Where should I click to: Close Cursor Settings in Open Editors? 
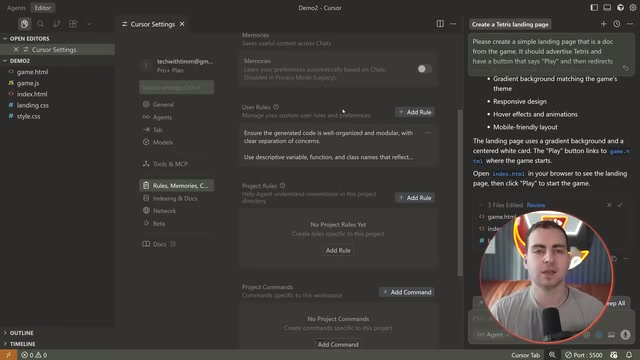(16, 49)
